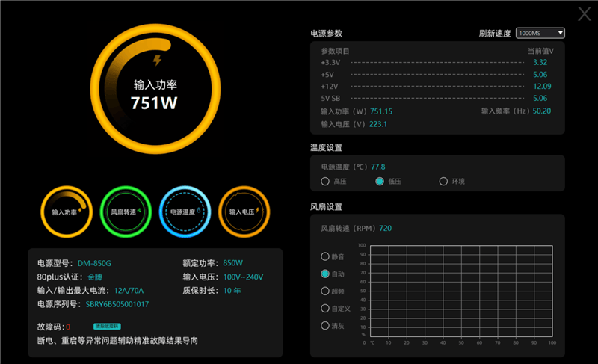Select the 高压 temperature radio button

coord(325,182)
